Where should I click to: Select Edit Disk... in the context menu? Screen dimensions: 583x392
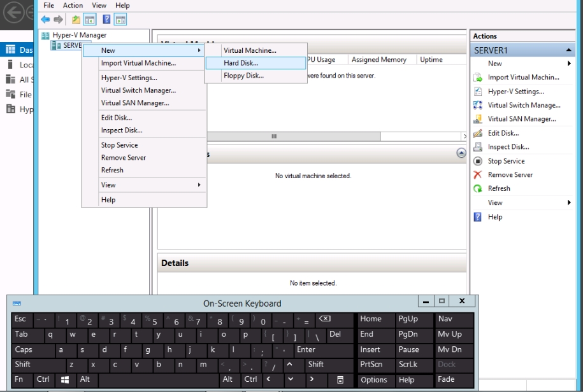(144, 118)
